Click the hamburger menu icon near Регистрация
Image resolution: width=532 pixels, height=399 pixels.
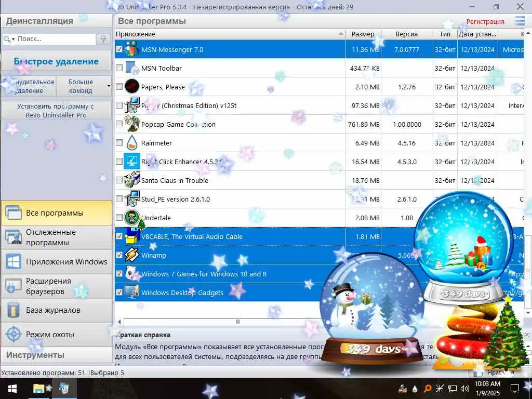pos(520,21)
